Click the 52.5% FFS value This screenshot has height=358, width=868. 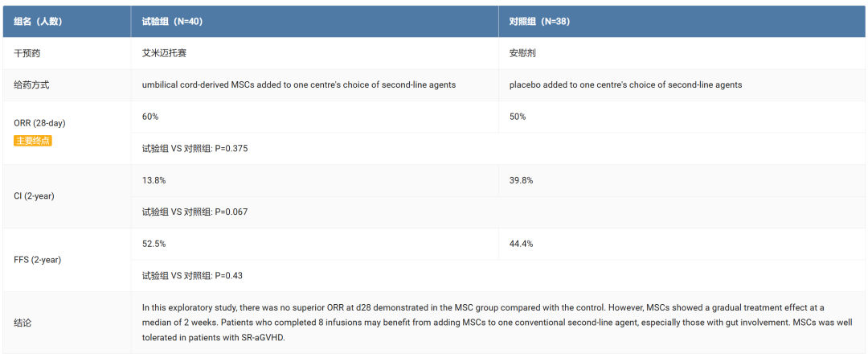(x=154, y=244)
